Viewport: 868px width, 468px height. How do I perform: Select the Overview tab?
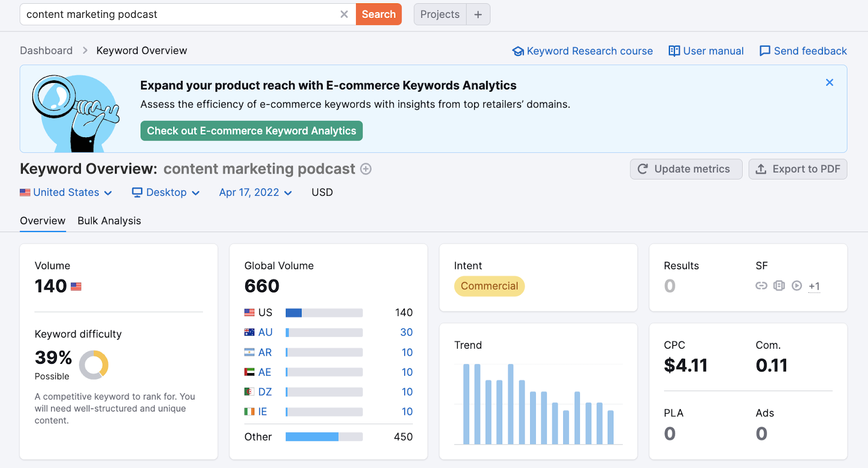point(42,221)
